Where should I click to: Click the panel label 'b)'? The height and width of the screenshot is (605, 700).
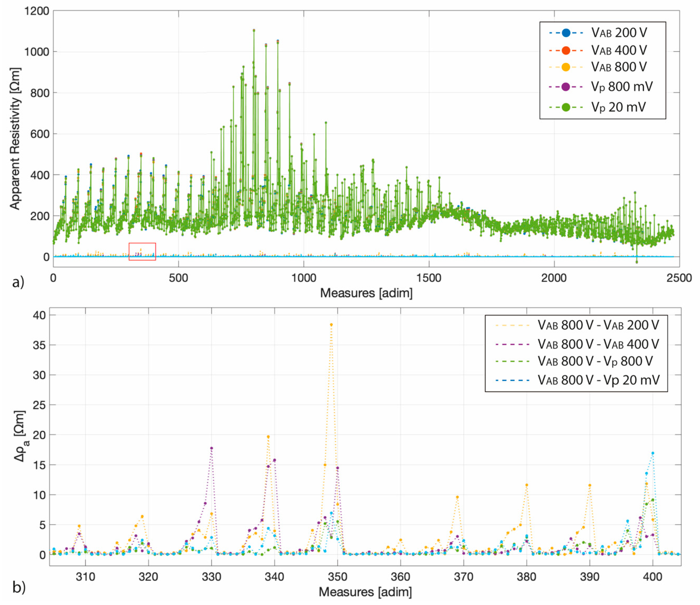coord(19,588)
